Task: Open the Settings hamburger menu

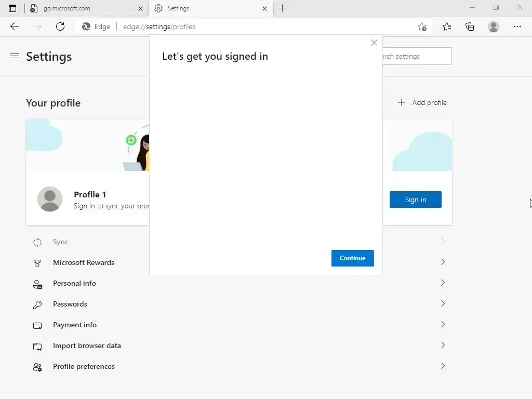Action: coord(15,56)
